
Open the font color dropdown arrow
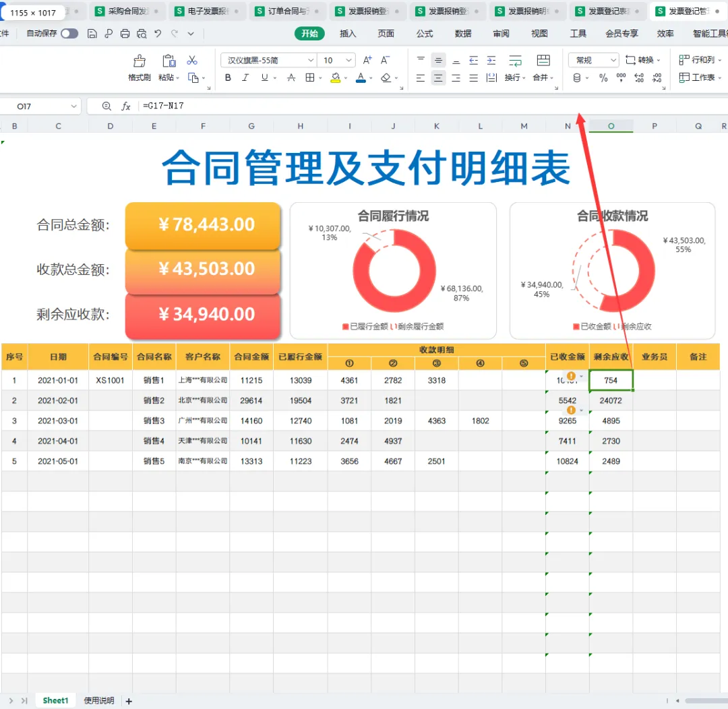pyautogui.click(x=371, y=78)
